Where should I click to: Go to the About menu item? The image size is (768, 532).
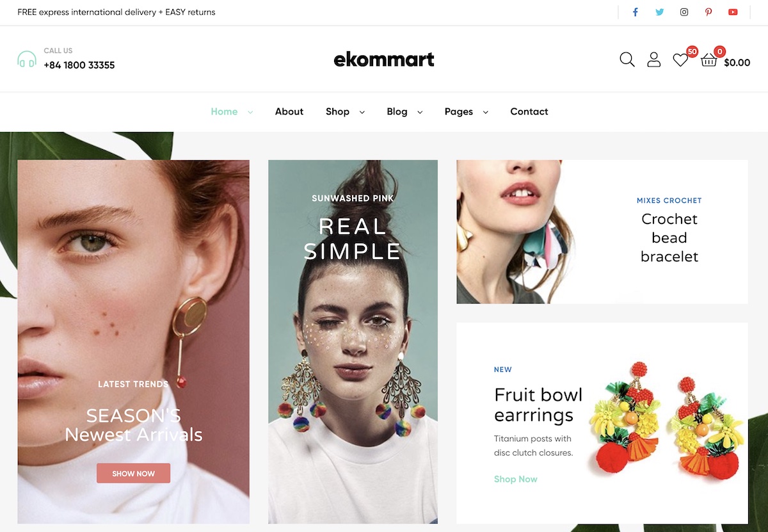click(x=289, y=111)
